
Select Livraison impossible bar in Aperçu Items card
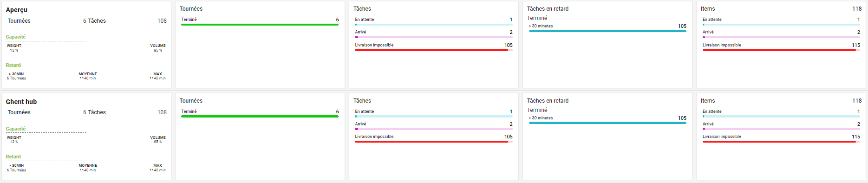click(x=781, y=50)
